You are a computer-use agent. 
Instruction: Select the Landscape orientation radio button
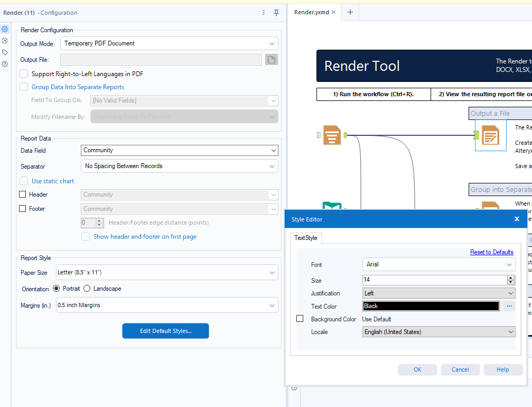click(86, 289)
